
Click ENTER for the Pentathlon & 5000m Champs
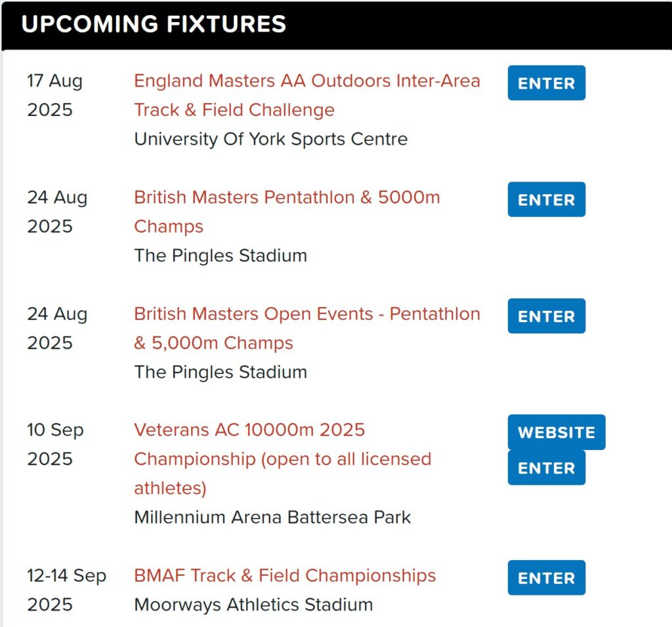(547, 199)
